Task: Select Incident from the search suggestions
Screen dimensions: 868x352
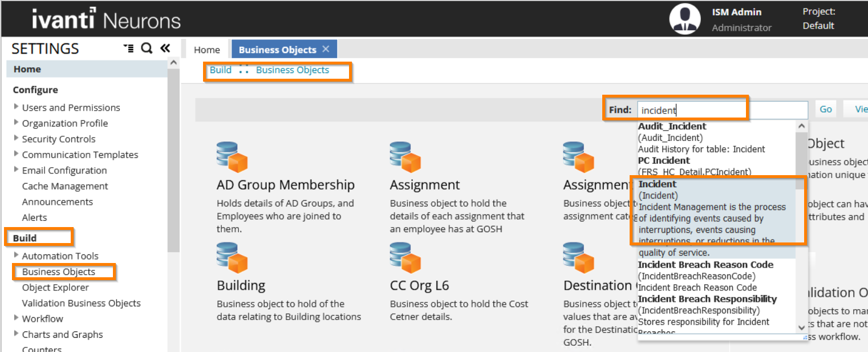Action: [657, 184]
